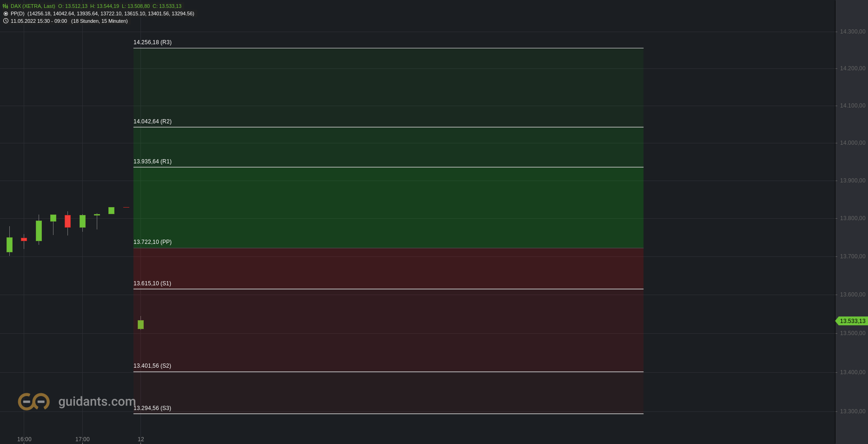Image resolution: width=868 pixels, height=444 pixels.
Task: Open the PP(D) indicator settings label
Action: (17, 13)
